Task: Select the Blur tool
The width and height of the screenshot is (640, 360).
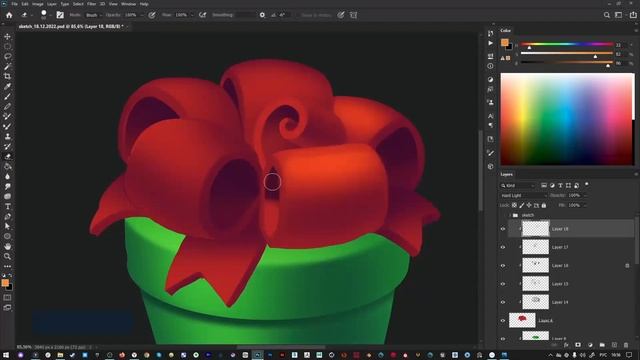Action: 7,176
